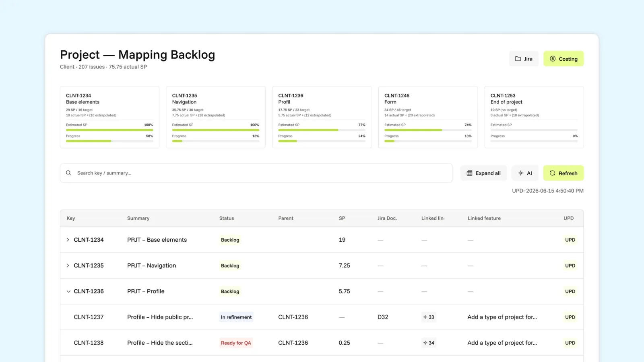Sort by the Jira Doc. column header
Screen dimensions: 644x362
pyautogui.click(x=387, y=218)
